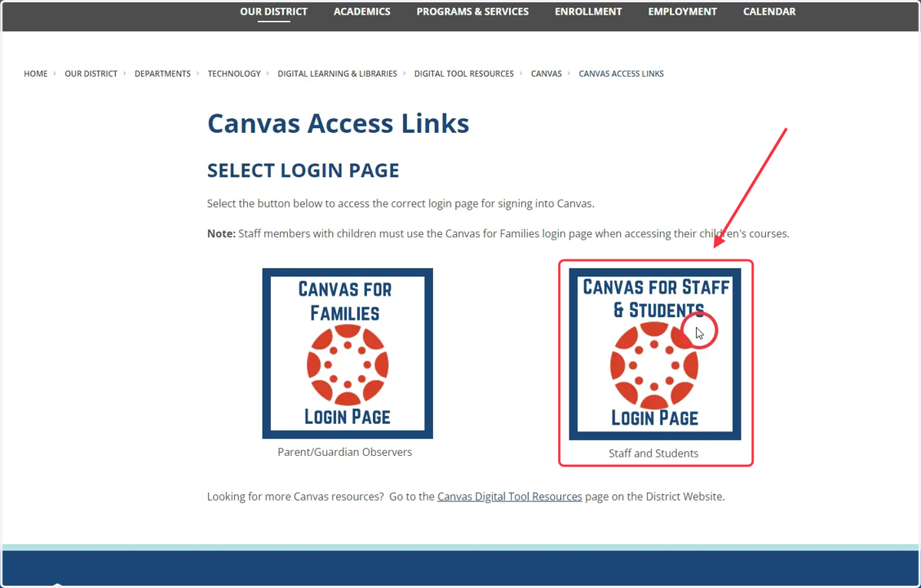Screen dimensions: 921x588
Task: Open Digital Tool Resources breadcrumb
Action: 464,74
